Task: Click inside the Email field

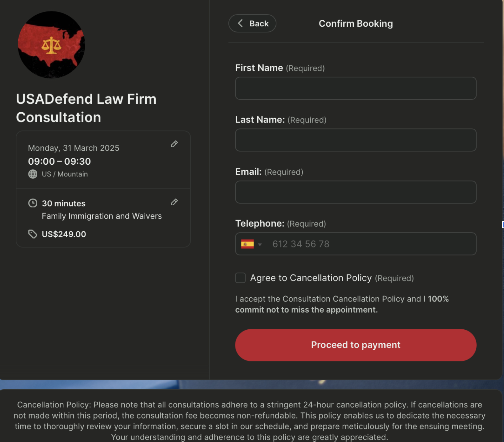Action: (x=355, y=192)
